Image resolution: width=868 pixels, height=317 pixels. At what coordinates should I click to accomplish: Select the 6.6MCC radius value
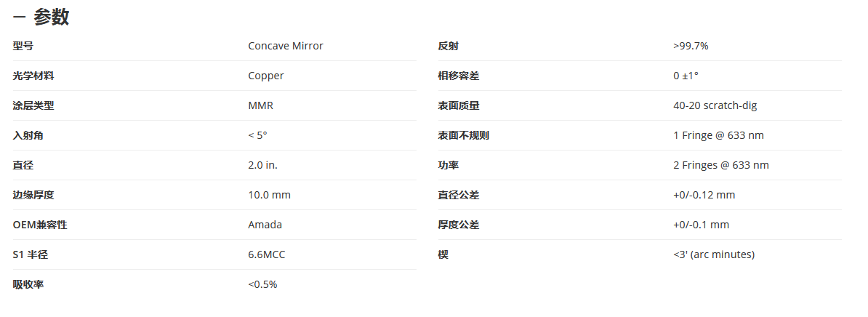pyautogui.click(x=267, y=255)
